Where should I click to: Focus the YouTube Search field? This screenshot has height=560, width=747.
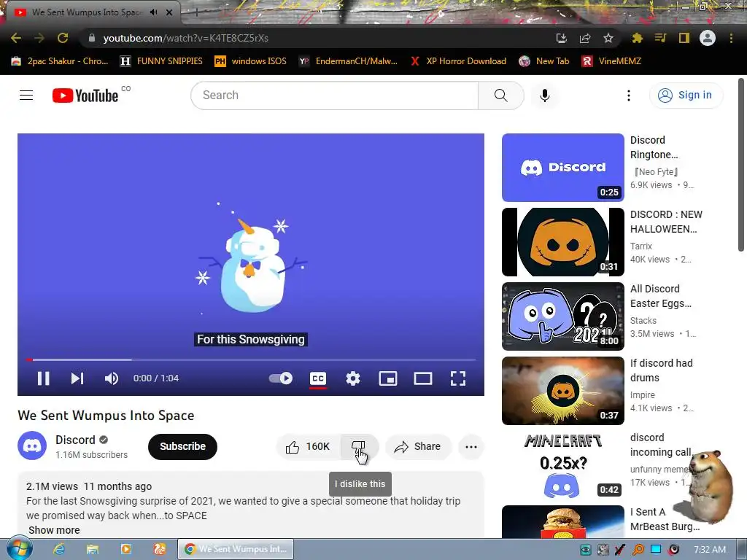click(334, 96)
